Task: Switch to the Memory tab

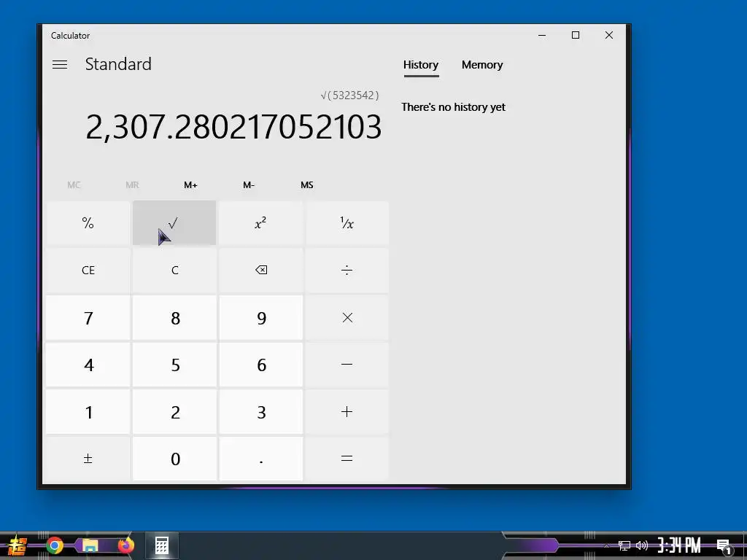Action: 482,65
